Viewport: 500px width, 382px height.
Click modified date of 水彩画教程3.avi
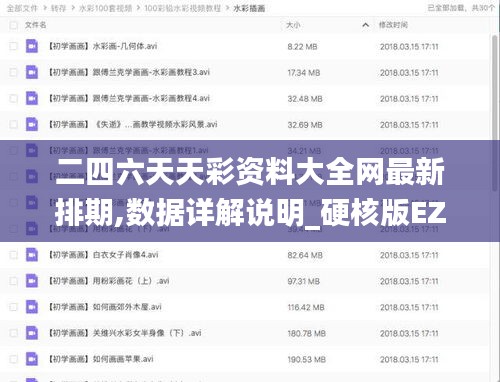(409, 72)
